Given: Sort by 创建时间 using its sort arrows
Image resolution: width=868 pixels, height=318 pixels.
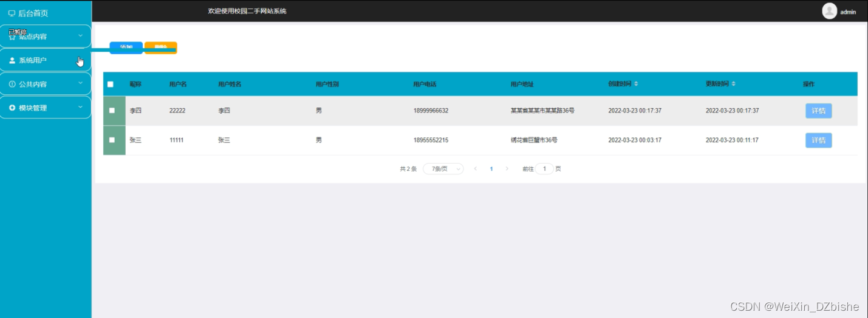Looking at the screenshot, I should point(636,84).
